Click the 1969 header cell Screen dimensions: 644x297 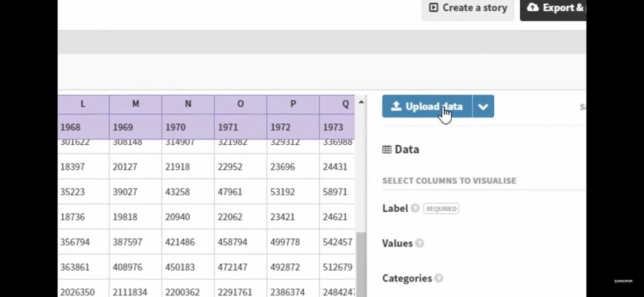click(x=136, y=127)
